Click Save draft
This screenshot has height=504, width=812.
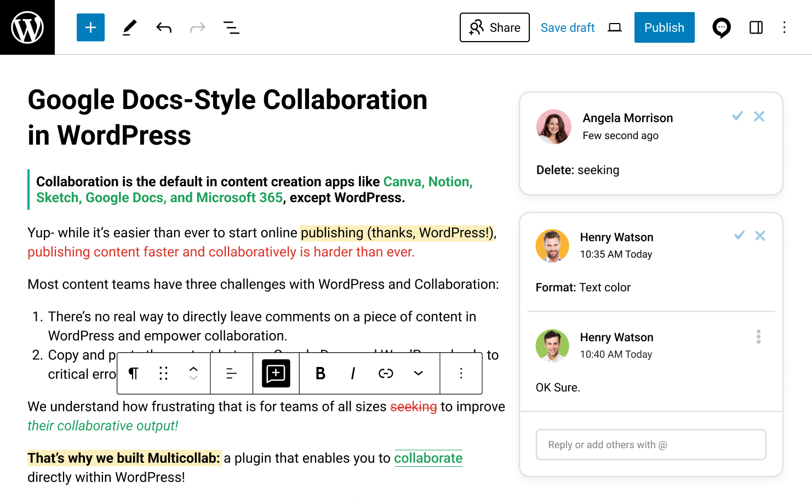point(568,27)
